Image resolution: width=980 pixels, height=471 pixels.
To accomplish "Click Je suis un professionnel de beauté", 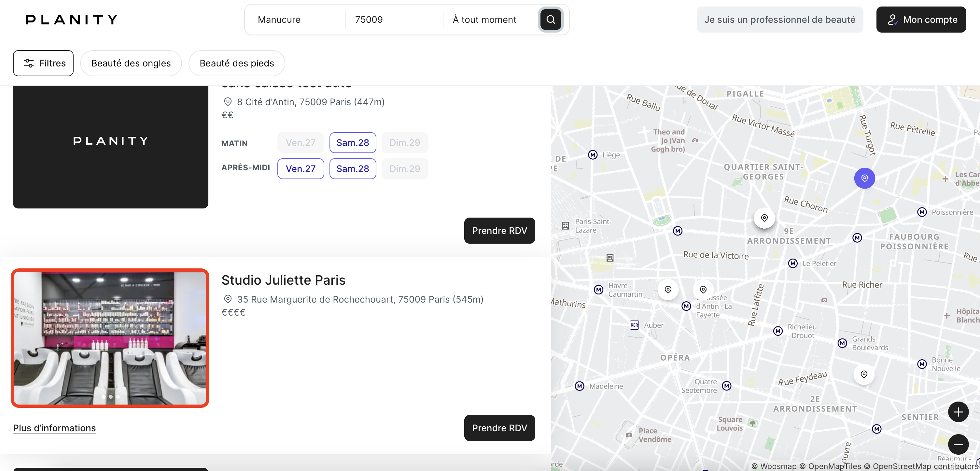I will click(780, 20).
